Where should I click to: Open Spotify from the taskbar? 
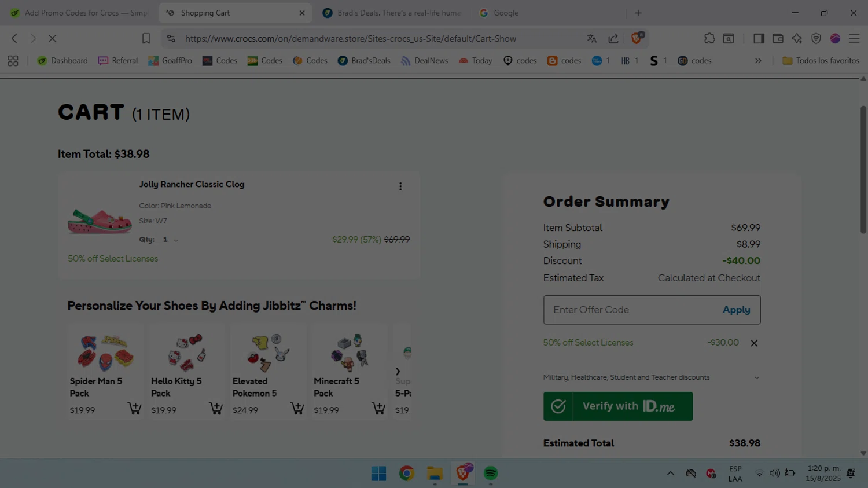491,474
